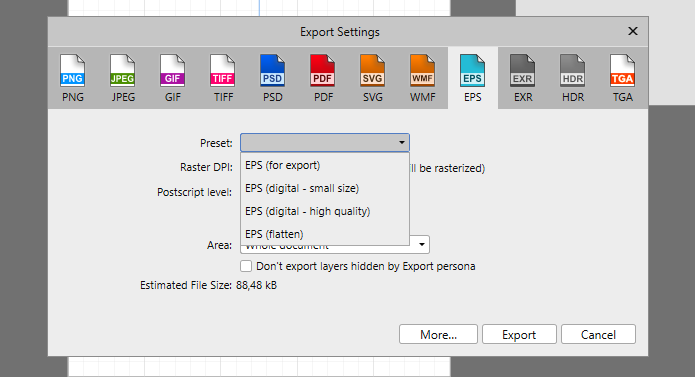Image resolution: width=695 pixels, height=377 pixels.
Task: Pick EPS (digital - high quality) preset
Action: (x=324, y=211)
